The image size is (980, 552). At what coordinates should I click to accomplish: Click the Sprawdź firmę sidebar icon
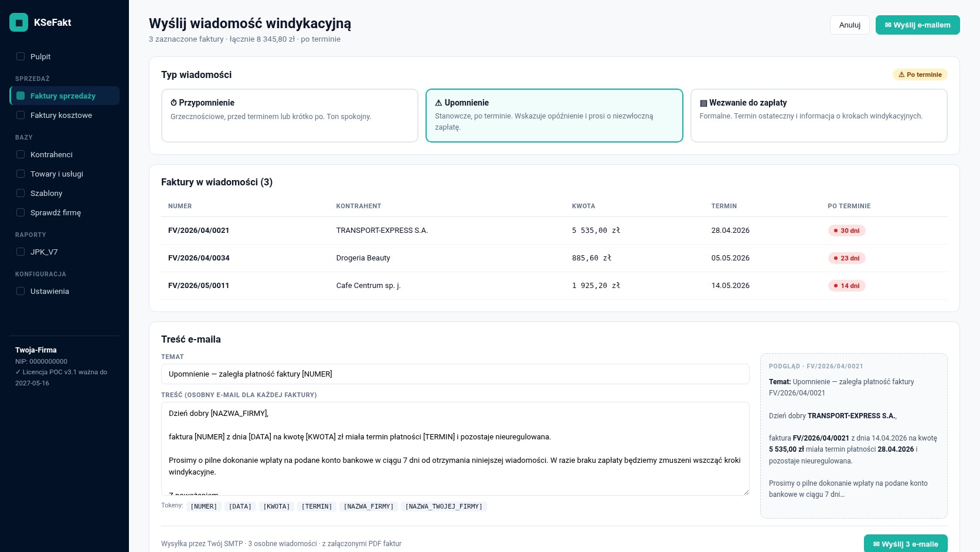point(21,213)
